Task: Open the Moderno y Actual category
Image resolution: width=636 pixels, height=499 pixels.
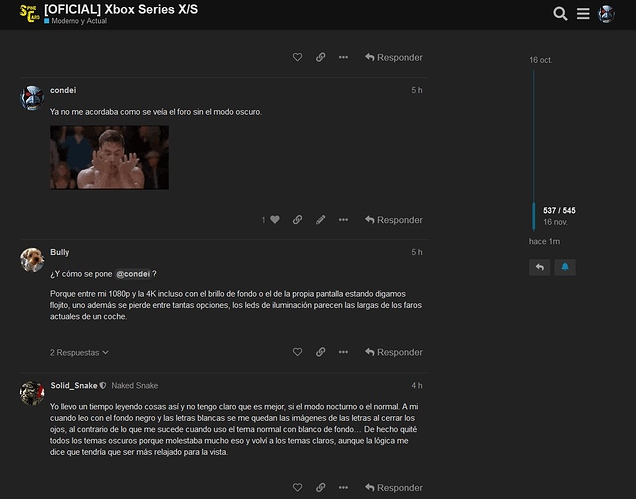Action: [x=79, y=21]
